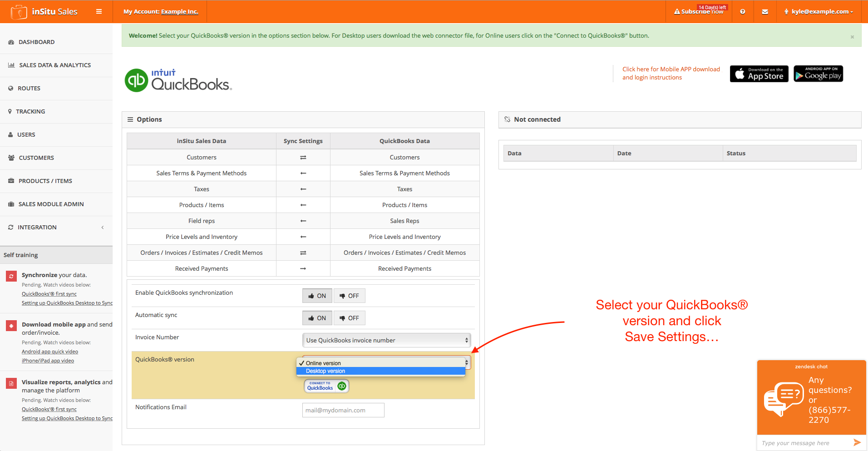Click the hamburger menu icon in header
Image resolution: width=868 pixels, height=451 pixels.
point(99,11)
